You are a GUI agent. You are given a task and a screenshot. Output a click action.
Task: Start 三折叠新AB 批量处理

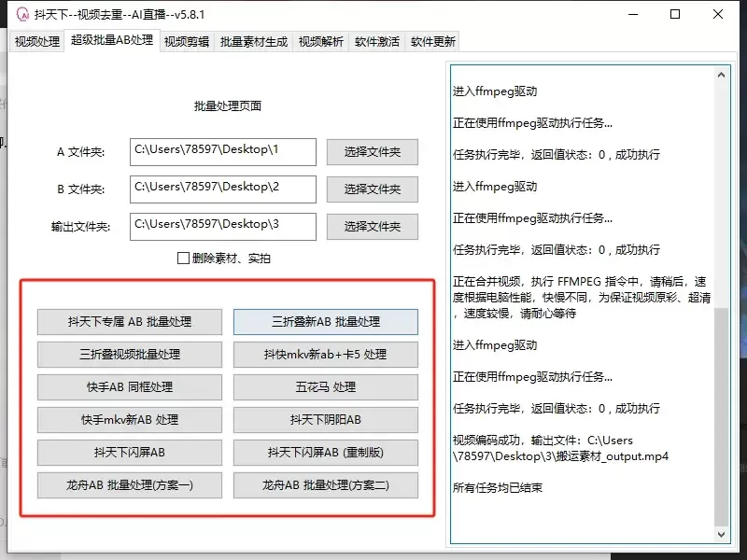pos(325,322)
